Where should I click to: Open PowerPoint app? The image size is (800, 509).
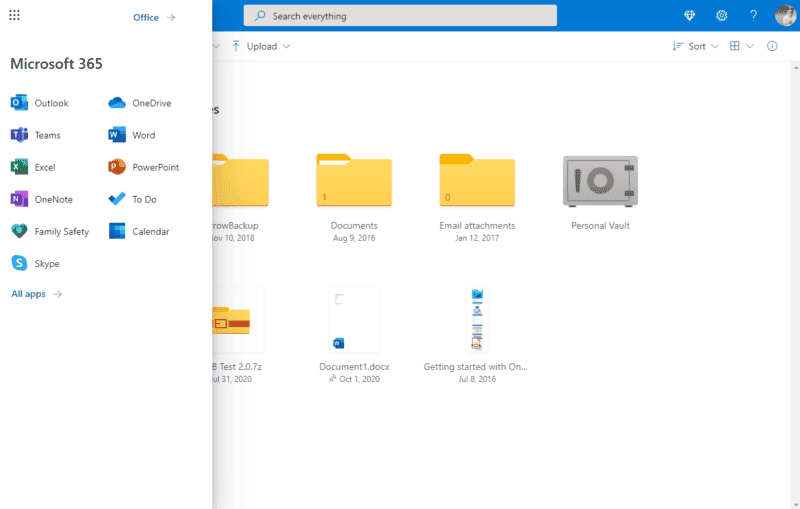143,167
